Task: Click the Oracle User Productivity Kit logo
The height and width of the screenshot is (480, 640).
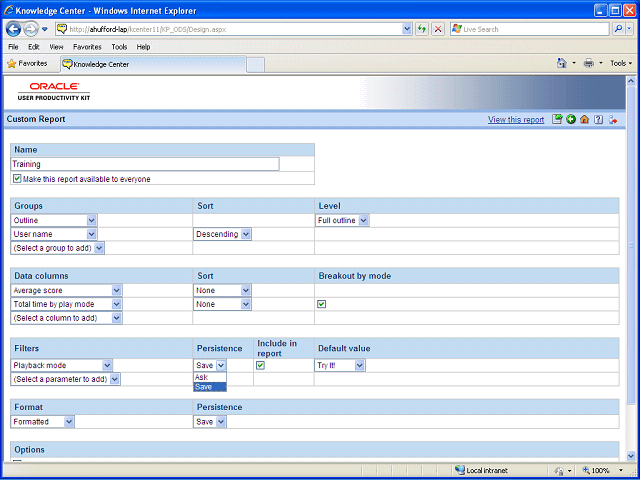Action: pos(54,91)
